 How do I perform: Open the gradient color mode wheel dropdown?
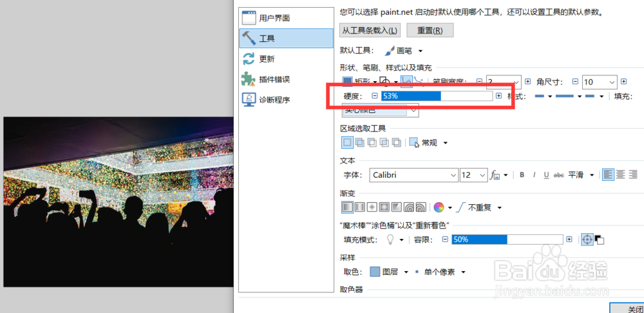pyautogui.click(x=443, y=207)
